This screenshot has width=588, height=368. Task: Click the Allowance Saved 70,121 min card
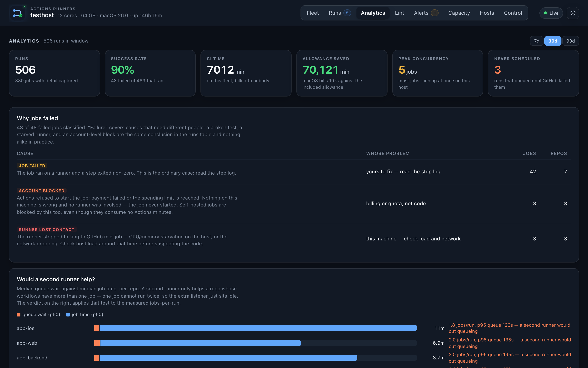pyautogui.click(x=342, y=73)
